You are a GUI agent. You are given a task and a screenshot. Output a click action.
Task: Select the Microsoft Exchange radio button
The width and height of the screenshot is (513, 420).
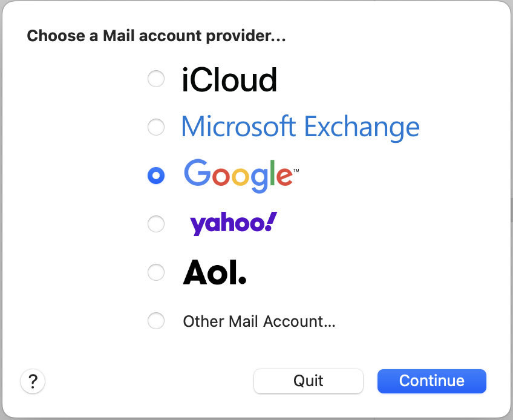click(156, 127)
